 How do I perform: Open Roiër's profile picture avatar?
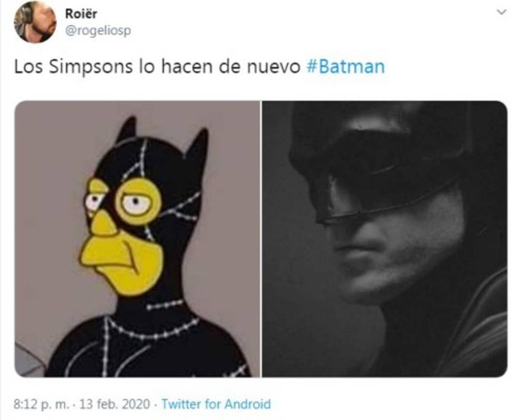[x=35, y=22]
